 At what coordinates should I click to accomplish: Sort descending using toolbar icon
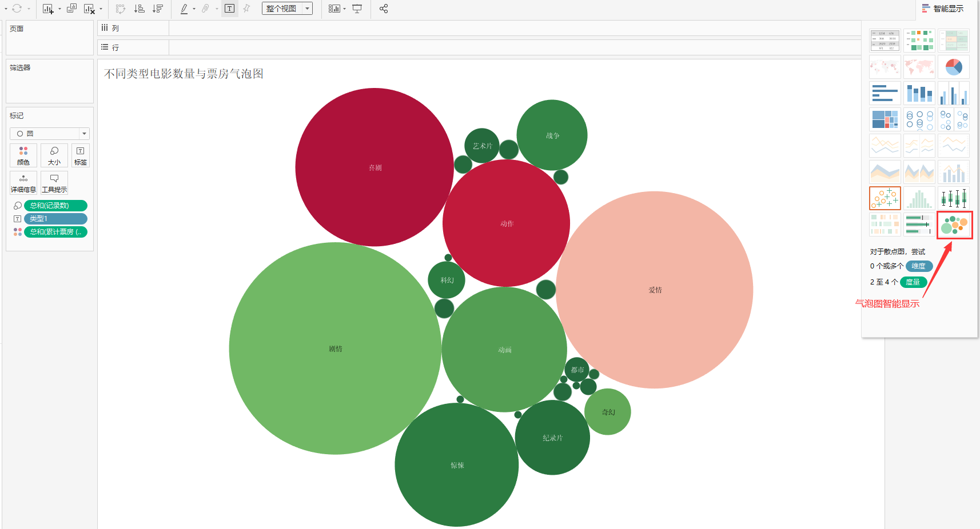(158, 9)
